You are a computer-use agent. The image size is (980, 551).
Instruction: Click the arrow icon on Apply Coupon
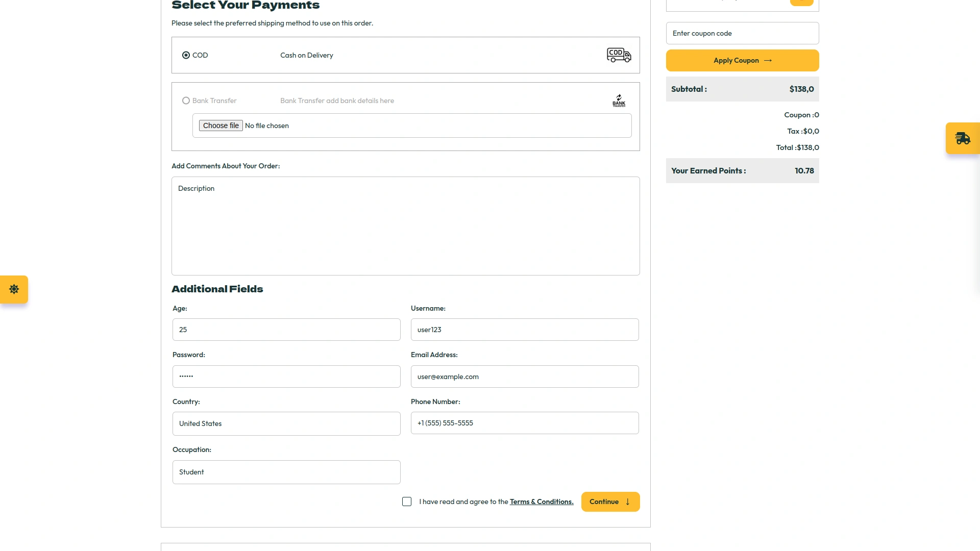(768, 60)
